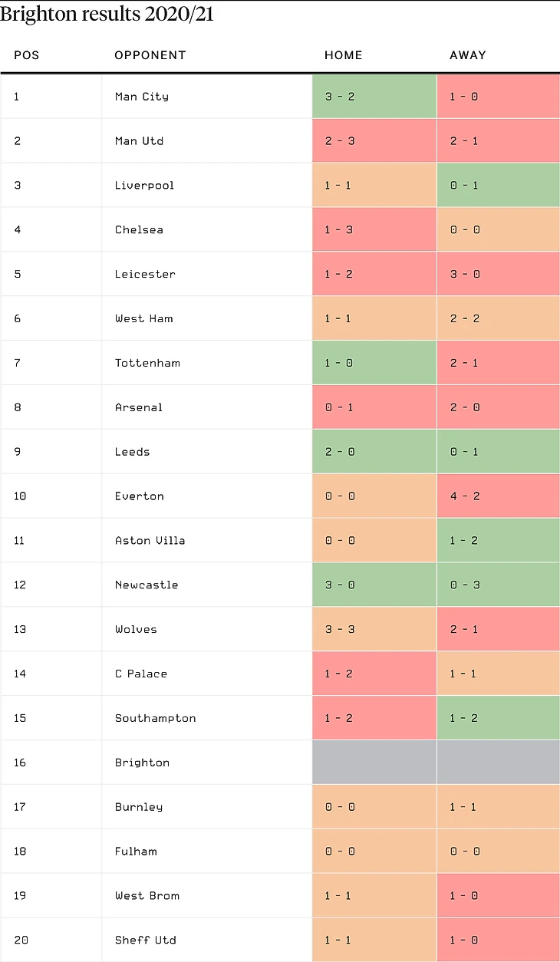Click Arsenal home result 0 - 1
Screen dimensions: 560x962
click(x=340, y=408)
